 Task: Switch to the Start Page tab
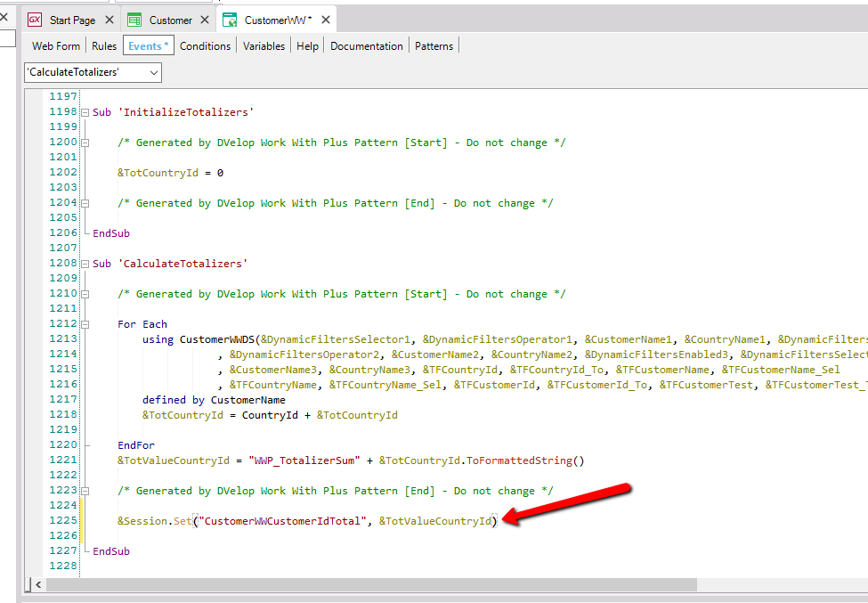[72, 20]
